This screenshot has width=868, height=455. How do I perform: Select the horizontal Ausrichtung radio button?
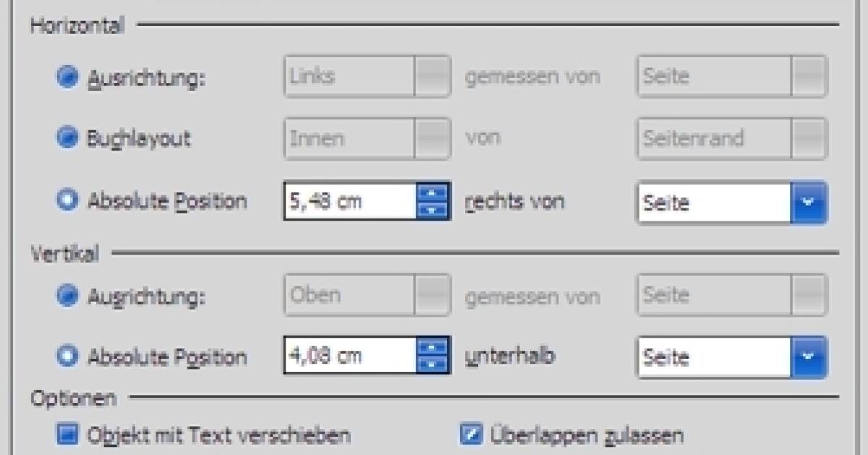(67, 77)
